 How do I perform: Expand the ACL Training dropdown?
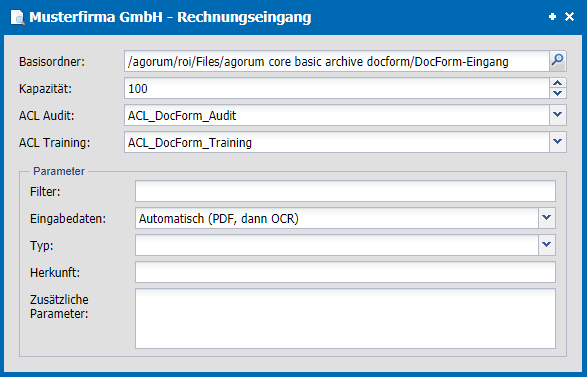558,142
